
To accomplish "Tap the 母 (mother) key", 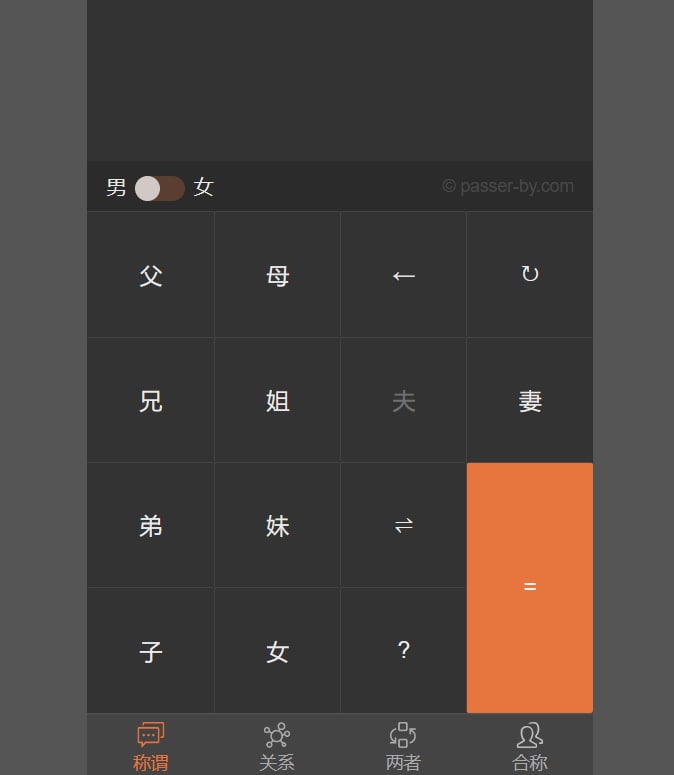I will [277, 275].
